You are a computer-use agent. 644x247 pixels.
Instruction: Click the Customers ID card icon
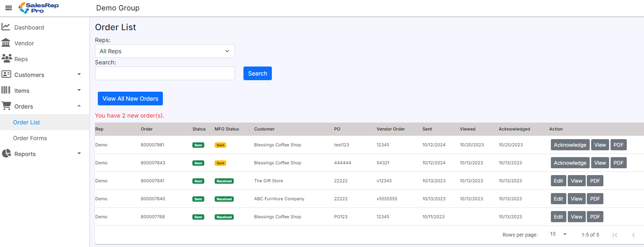(6, 74)
